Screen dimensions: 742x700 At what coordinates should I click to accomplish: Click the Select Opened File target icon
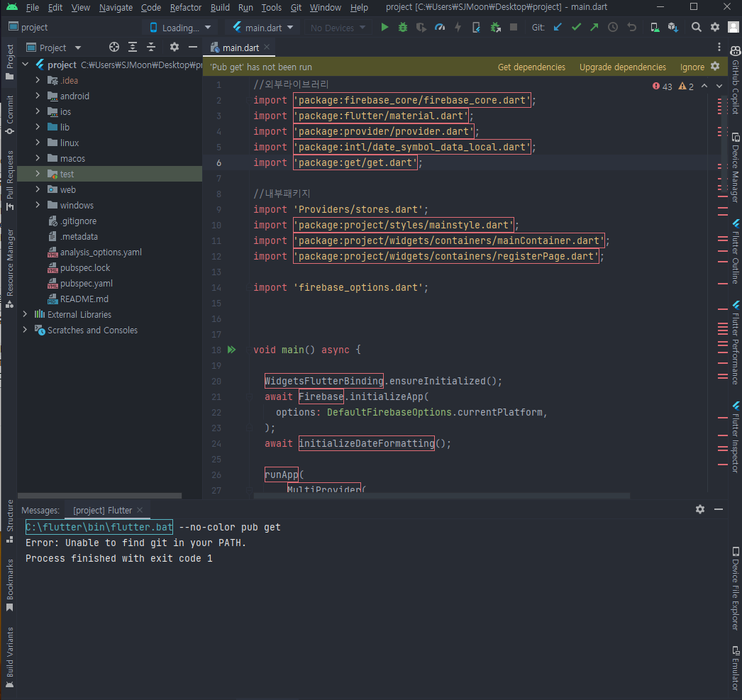point(114,47)
